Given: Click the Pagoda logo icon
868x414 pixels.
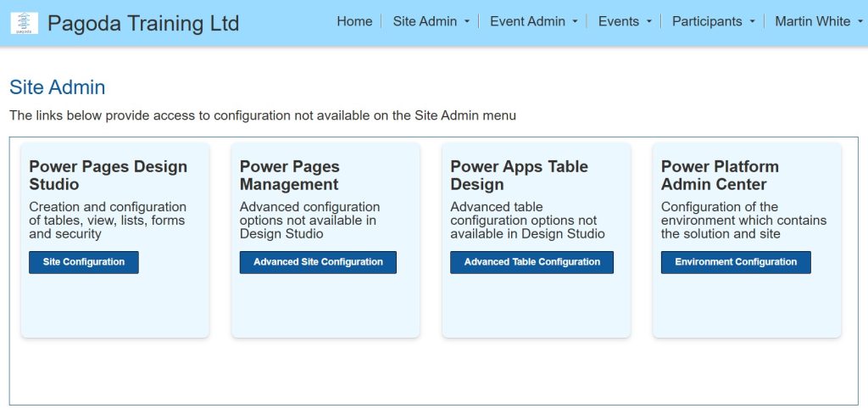Looking at the screenshot, I should point(25,23).
